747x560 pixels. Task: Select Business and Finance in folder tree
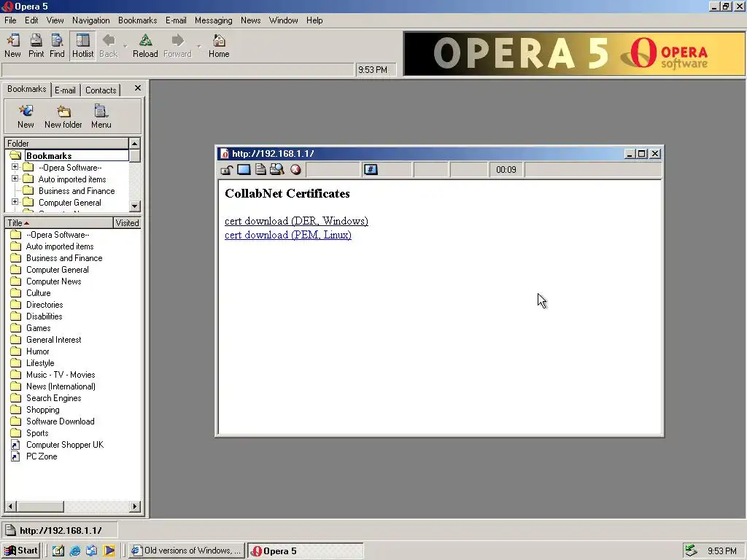coord(76,191)
